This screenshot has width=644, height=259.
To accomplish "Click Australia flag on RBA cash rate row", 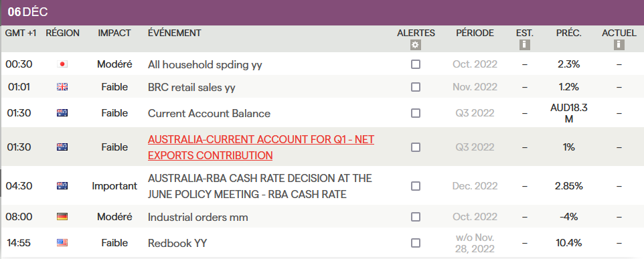I will [x=62, y=186].
